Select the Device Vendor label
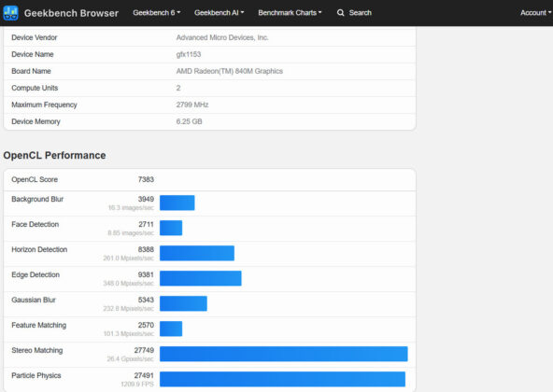The height and width of the screenshot is (392, 553). pyautogui.click(x=35, y=37)
